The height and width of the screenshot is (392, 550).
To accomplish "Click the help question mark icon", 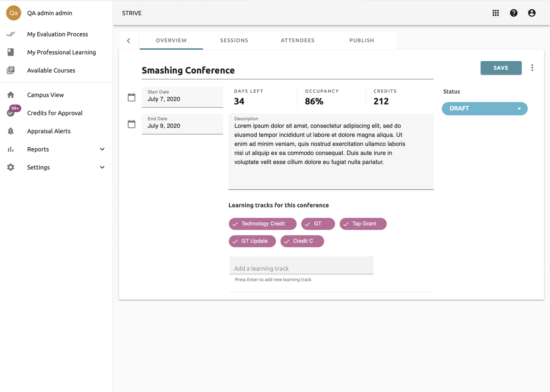I will coord(513,13).
